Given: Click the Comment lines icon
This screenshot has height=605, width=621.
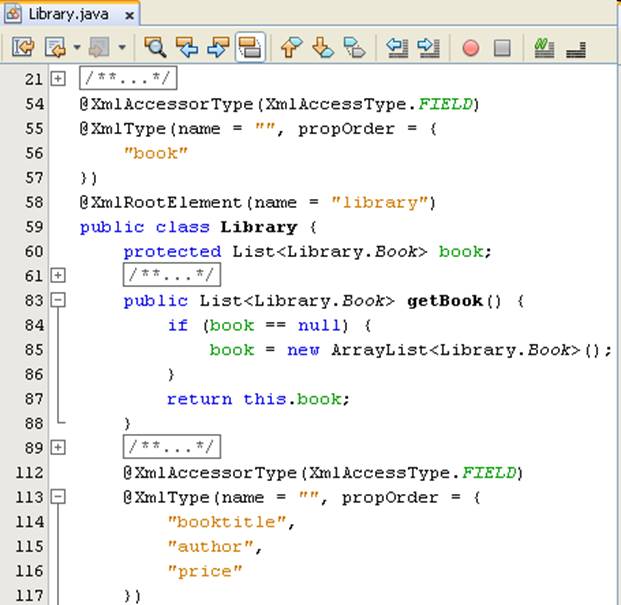Looking at the screenshot, I should click(x=545, y=48).
